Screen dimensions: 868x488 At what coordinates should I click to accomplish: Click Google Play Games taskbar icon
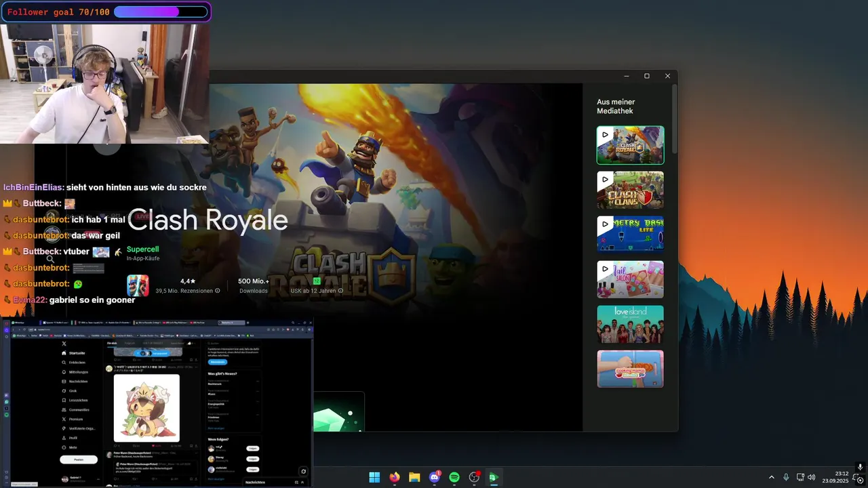pyautogui.click(x=494, y=477)
